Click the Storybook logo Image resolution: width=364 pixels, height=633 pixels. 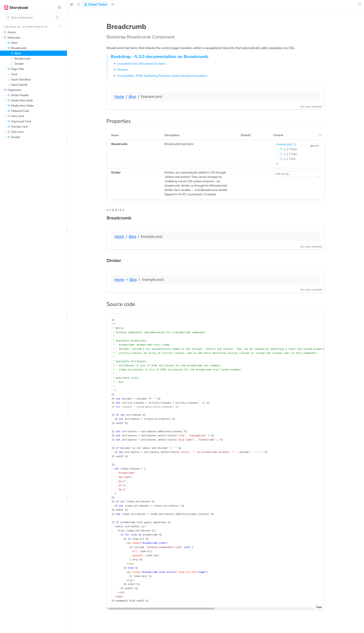tap(17, 8)
